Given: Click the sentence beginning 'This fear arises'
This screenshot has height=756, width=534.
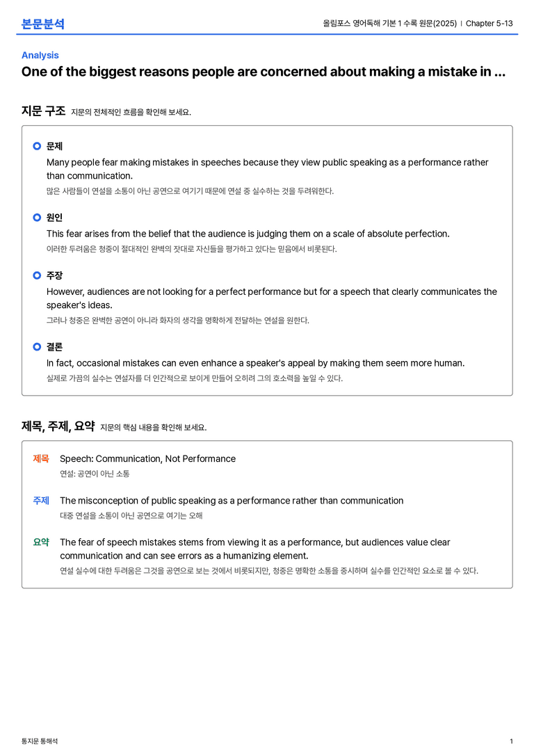Looking at the screenshot, I should (x=248, y=234).
